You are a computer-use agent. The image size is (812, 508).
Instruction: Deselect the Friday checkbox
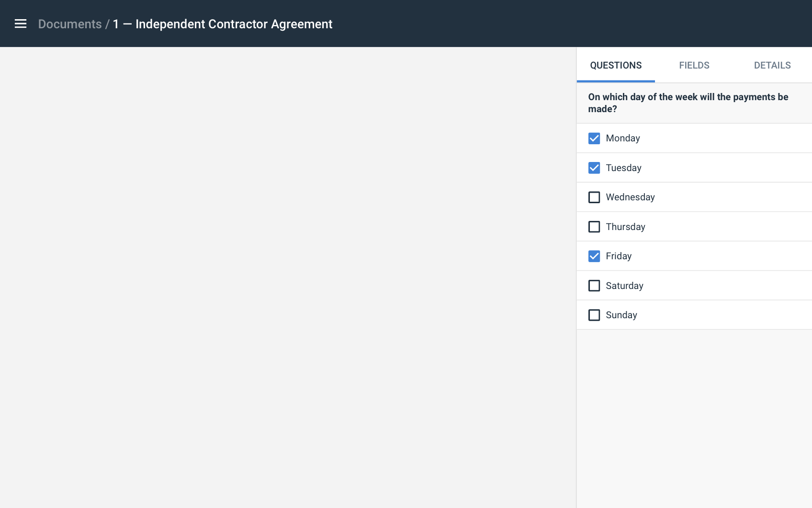coord(594,256)
